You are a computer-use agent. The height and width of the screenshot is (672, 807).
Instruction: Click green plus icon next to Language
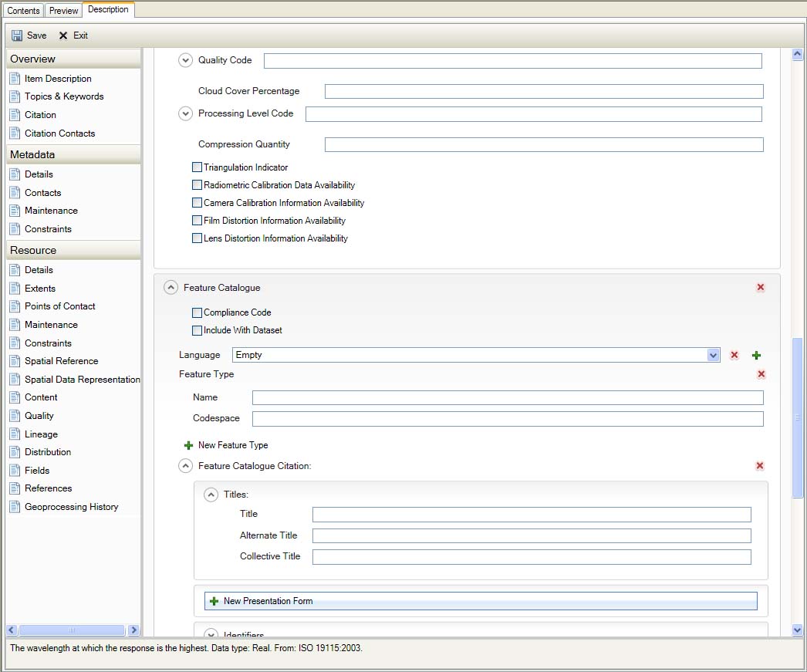click(x=756, y=356)
